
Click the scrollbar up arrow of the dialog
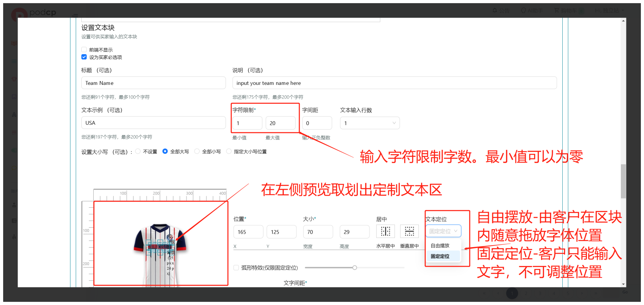(x=623, y=21)
